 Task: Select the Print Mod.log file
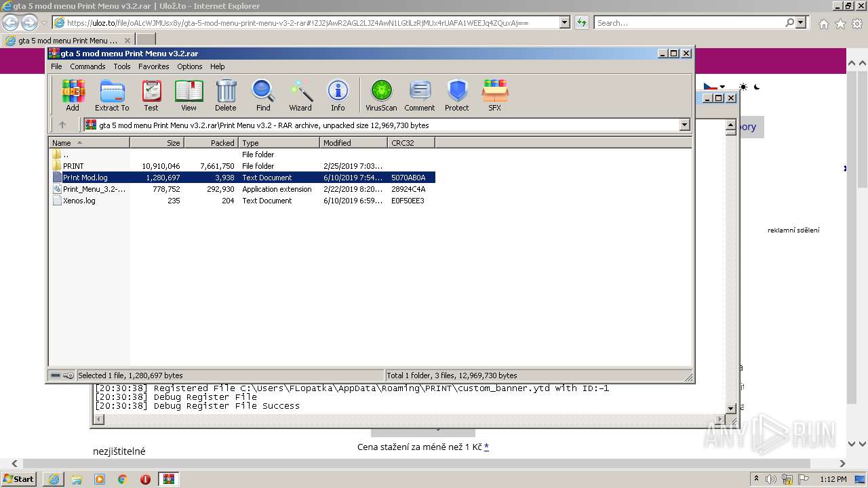pos(241,178)
